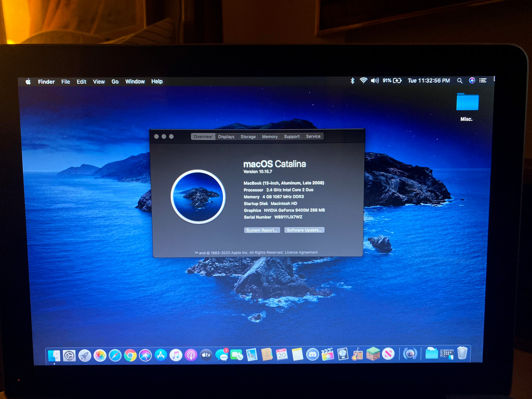Click the volume icon in menu bar
The width and height of the screenshot is (532, 399).
375,81
